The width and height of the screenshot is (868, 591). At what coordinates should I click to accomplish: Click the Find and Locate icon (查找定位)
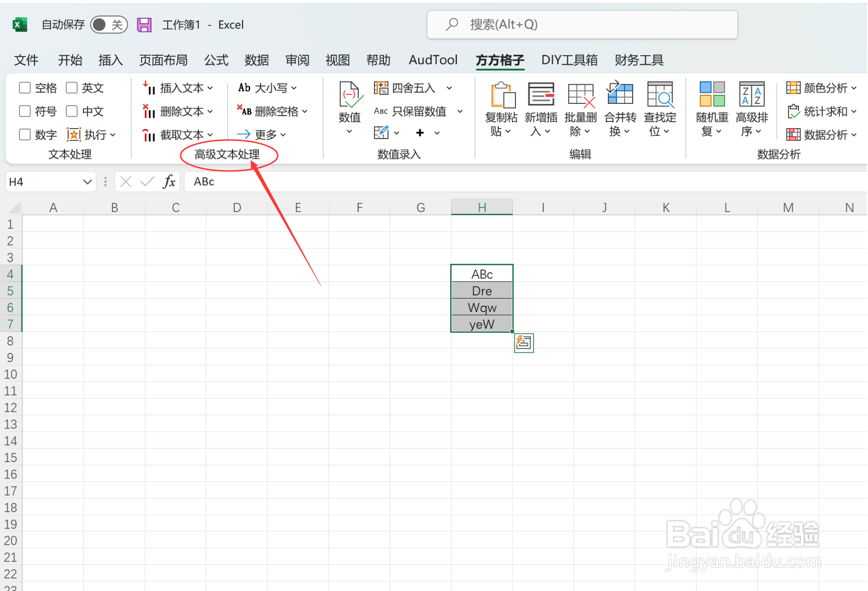(x=660, y=94)
